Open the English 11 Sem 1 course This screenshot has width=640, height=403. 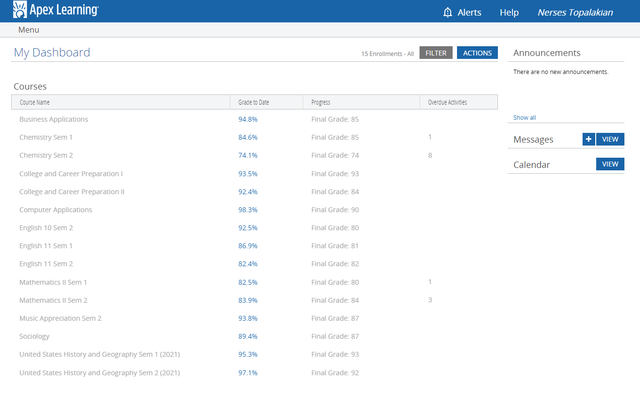click(46, 245)
